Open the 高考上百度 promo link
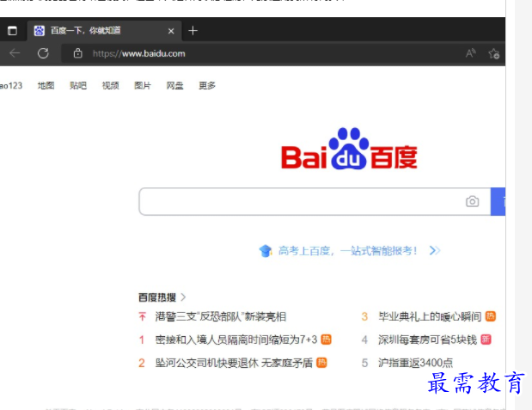This screenshot has width=532, height=410. tap(347, 251)
